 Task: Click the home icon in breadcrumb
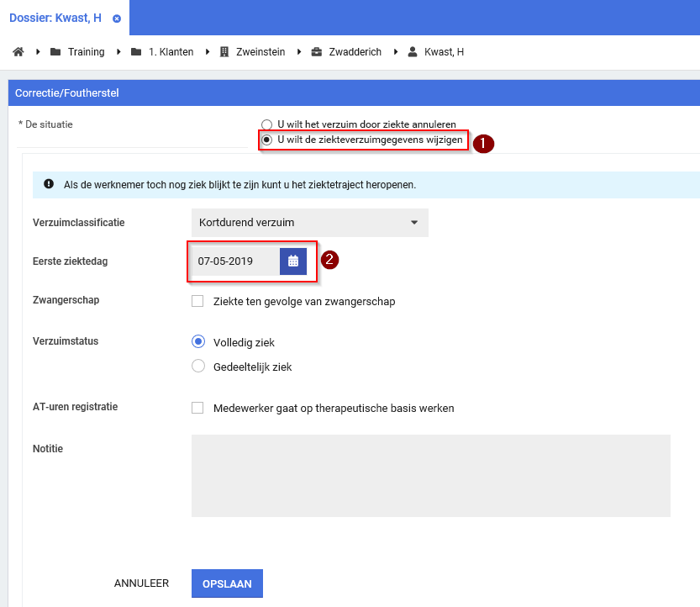pyautogui.click(x=18, y=52)
